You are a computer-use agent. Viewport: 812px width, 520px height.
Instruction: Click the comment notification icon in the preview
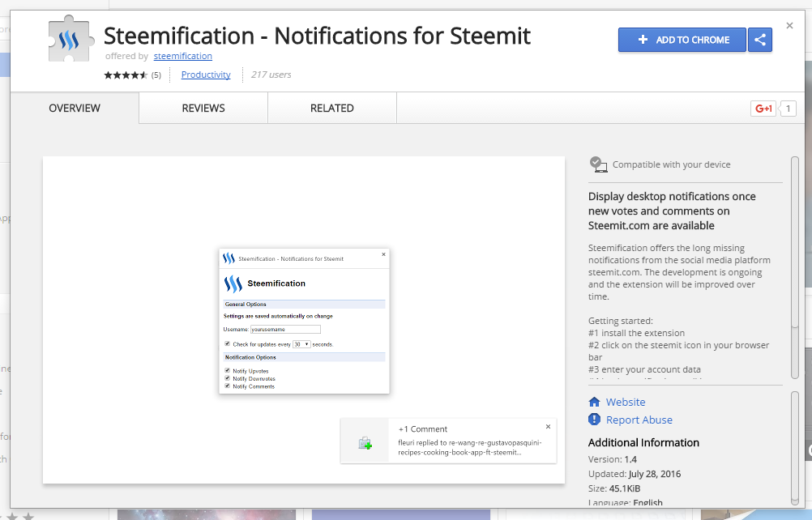365,443
